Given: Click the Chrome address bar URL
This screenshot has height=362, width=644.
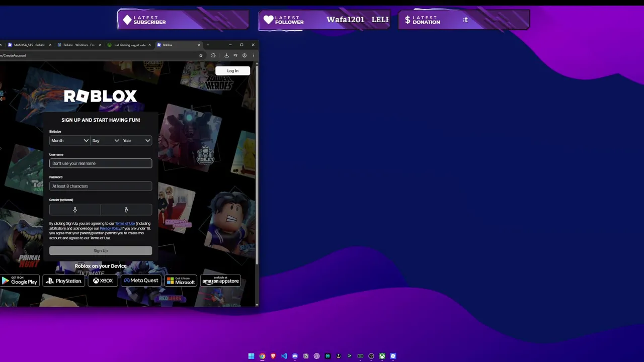Looking at the screenshot, I should (x=13, y=55).
